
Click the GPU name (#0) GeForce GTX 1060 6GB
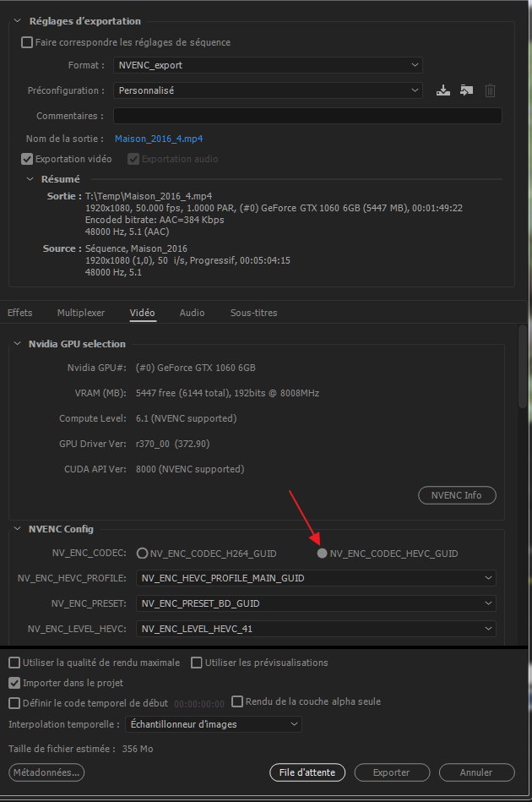pos(196,368)
